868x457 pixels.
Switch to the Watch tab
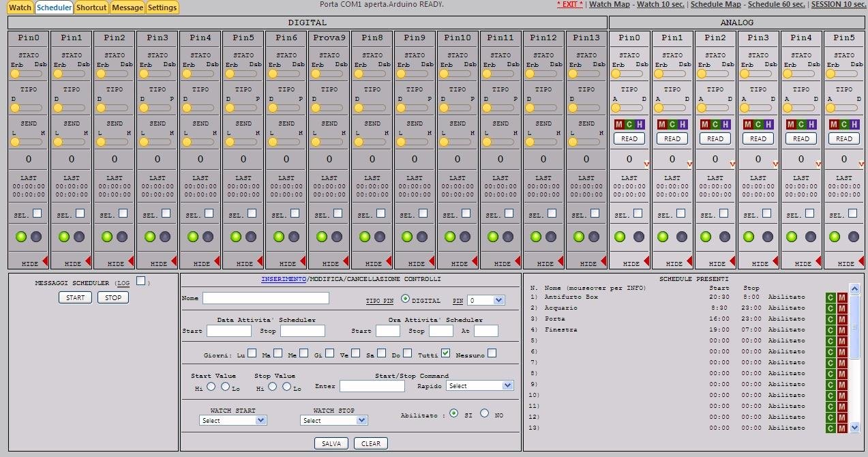pos(19,8)
